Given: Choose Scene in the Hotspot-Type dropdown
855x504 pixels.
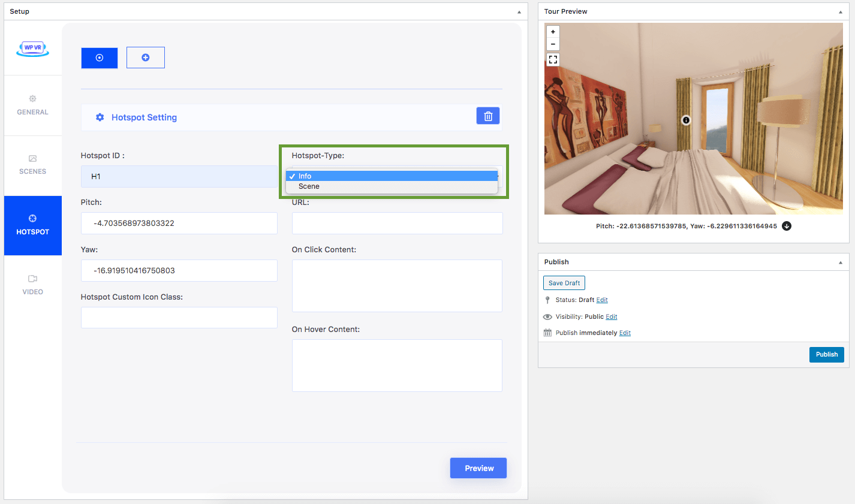Looking at the screenshot, I should [392, 186].
